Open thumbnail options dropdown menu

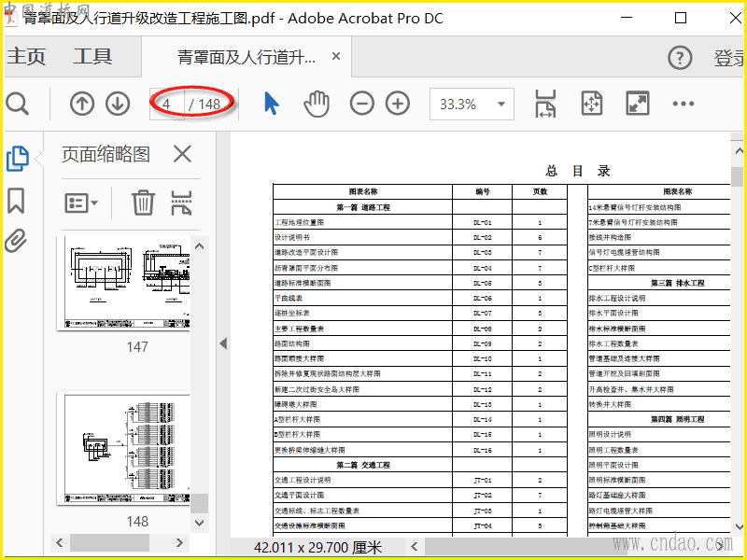click(81, 203)
